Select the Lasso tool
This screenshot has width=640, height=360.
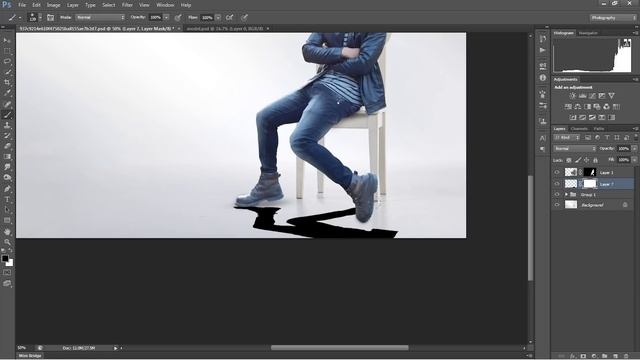coord(7,62)
